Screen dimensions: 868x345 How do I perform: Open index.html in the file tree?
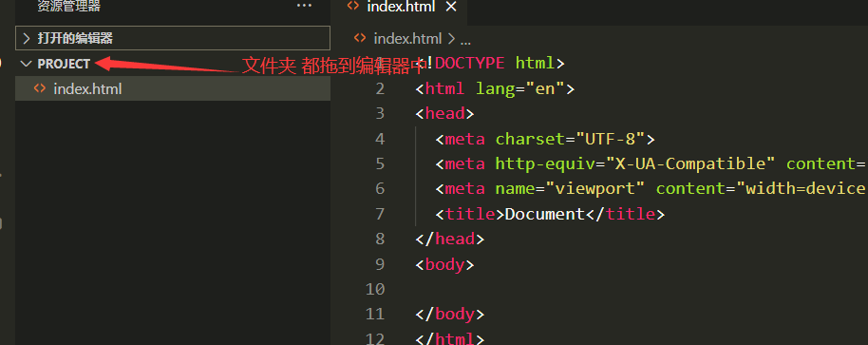click(173, 88)
